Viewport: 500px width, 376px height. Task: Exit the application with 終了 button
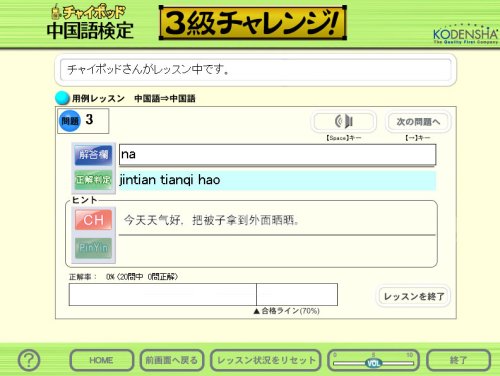point(458,360)
